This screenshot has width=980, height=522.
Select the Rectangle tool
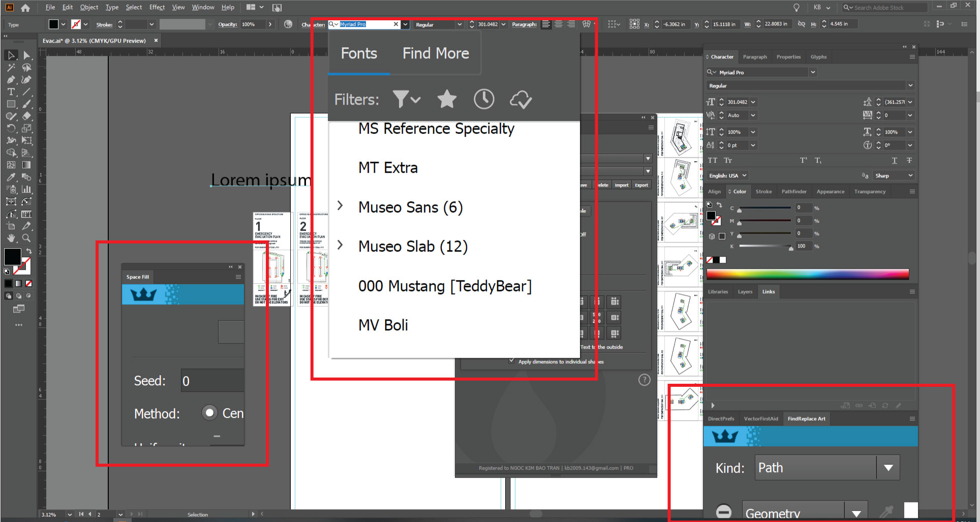[11, 104]
